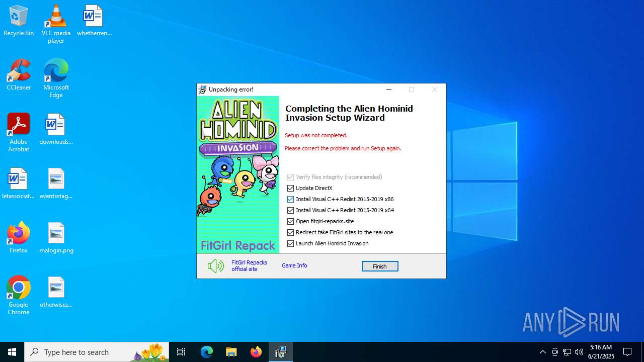The image size is (644, 362).
Task: Open VLC media player desktop shortcut
Action: point(56,24)
